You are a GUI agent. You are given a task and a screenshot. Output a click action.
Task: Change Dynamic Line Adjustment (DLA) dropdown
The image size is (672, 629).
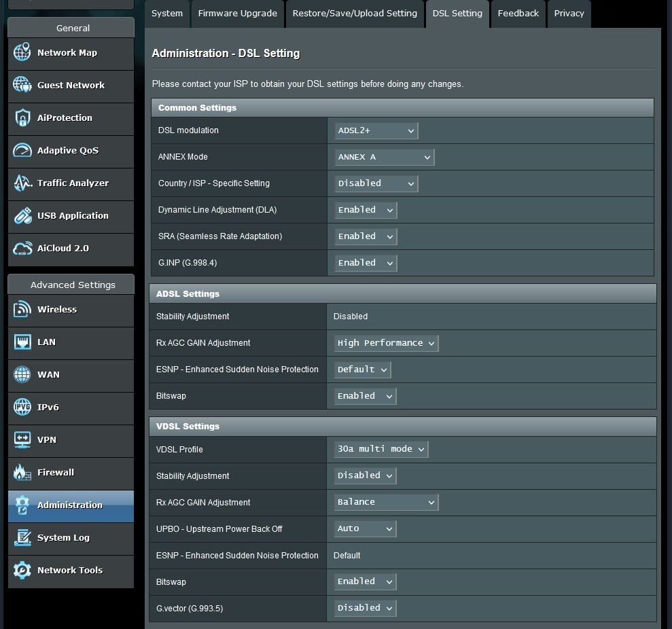click(x=366, y=210)
